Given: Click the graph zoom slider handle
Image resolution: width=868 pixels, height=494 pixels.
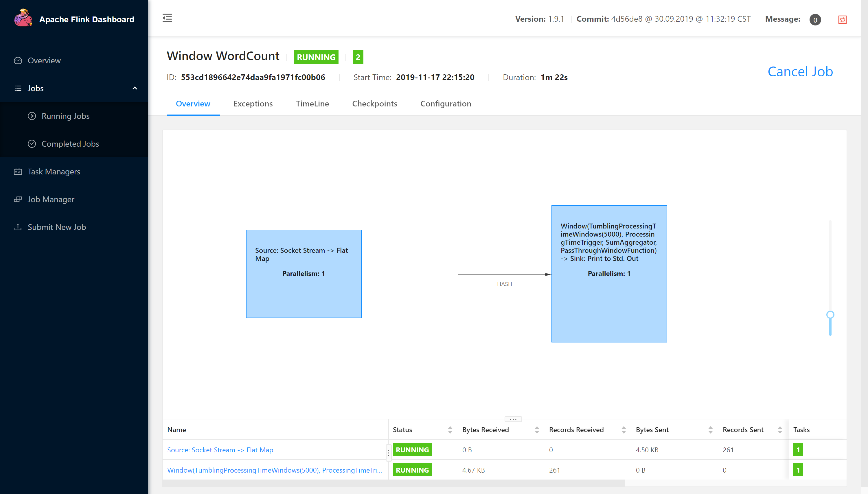Looking at the screenshot, I should pos(830,315).
